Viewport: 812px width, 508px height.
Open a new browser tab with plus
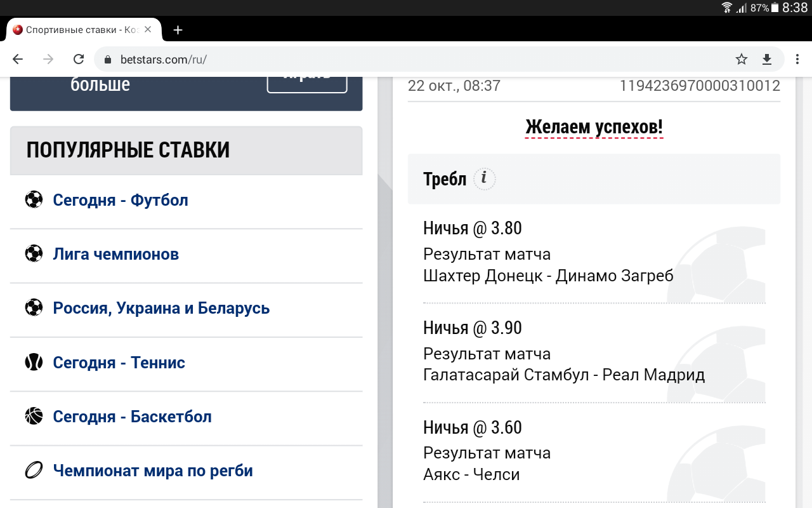tap(178, 30)
